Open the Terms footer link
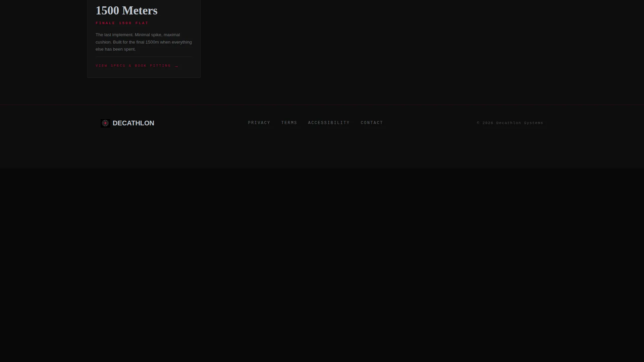 pos(289,123)
